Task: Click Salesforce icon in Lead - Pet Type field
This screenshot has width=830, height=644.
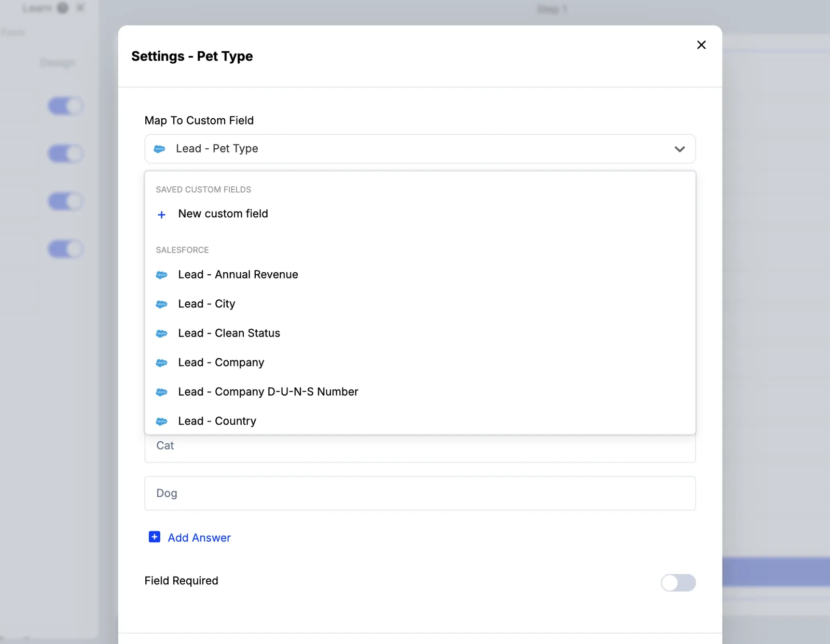Action: pos(160,149)
